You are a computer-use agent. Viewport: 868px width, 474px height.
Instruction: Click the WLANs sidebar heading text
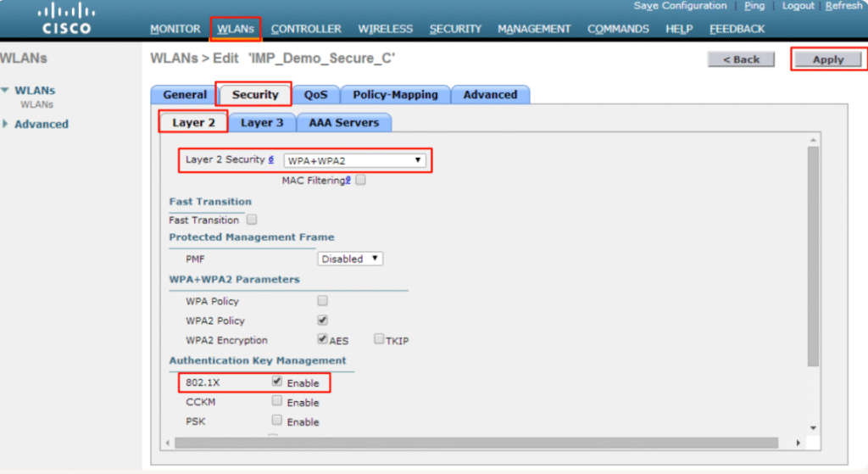pyautogui.click(x=23, y=59)
